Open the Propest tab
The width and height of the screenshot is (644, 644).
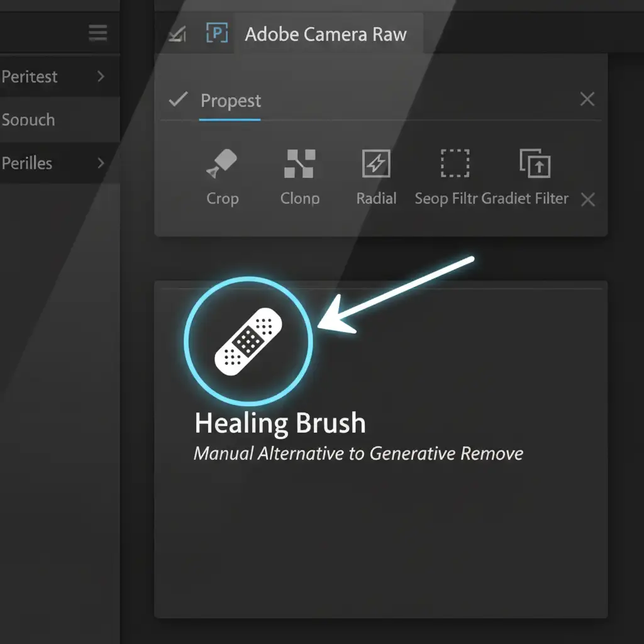pos(230,101)
